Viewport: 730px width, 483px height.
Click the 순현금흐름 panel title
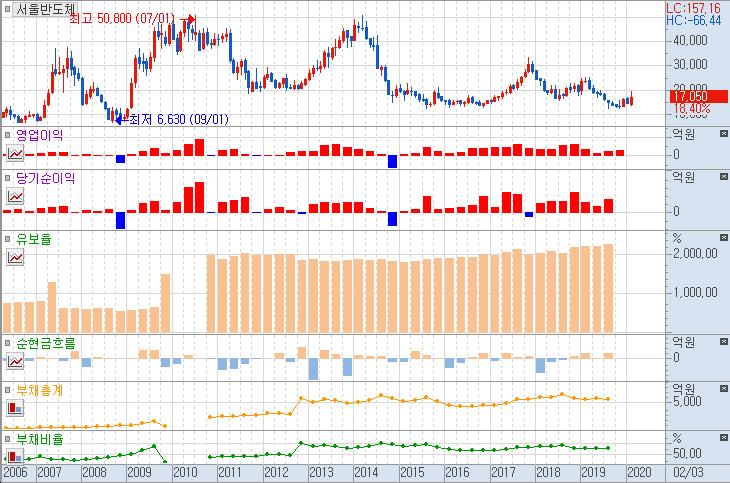coord(45,343)
